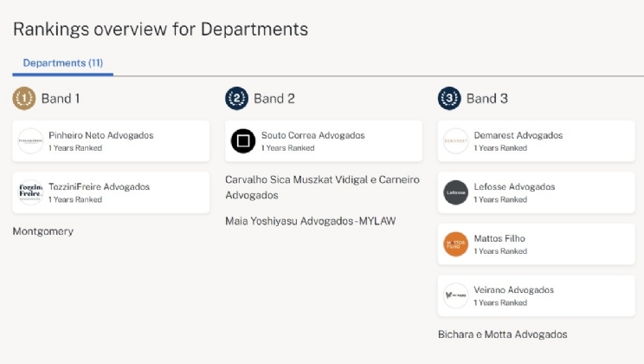This screenshot has width=644, height=364.
Task: Switch to the Departments (11) tab
Action: point(62,63)
